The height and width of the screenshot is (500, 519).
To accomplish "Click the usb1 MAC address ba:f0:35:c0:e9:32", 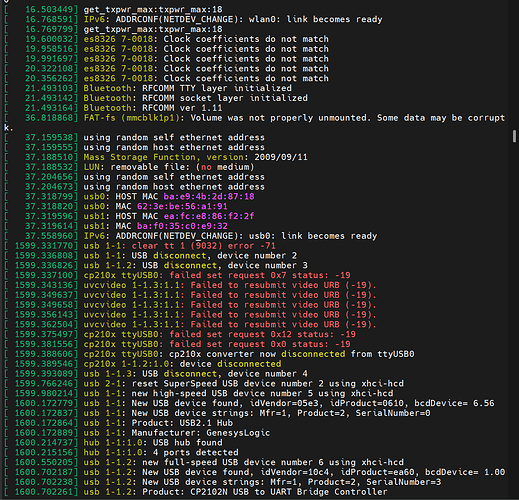I will (x=182, y=226).
